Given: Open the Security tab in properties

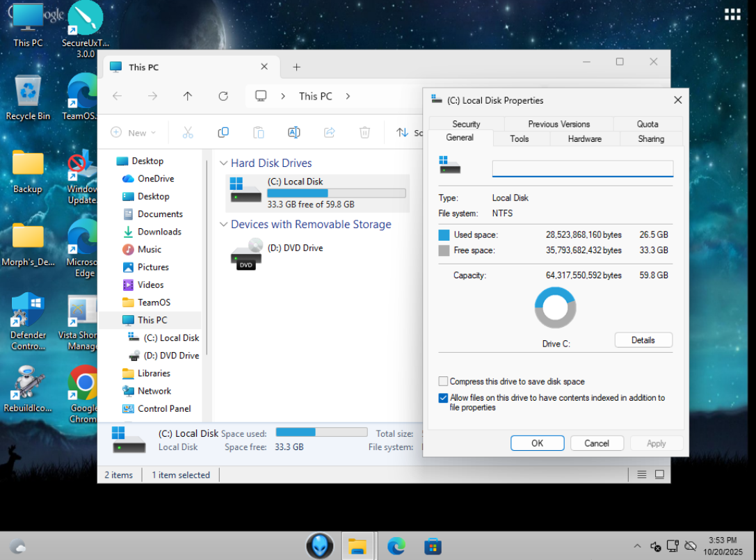Looking at the screenshot, I should (466, 124).
